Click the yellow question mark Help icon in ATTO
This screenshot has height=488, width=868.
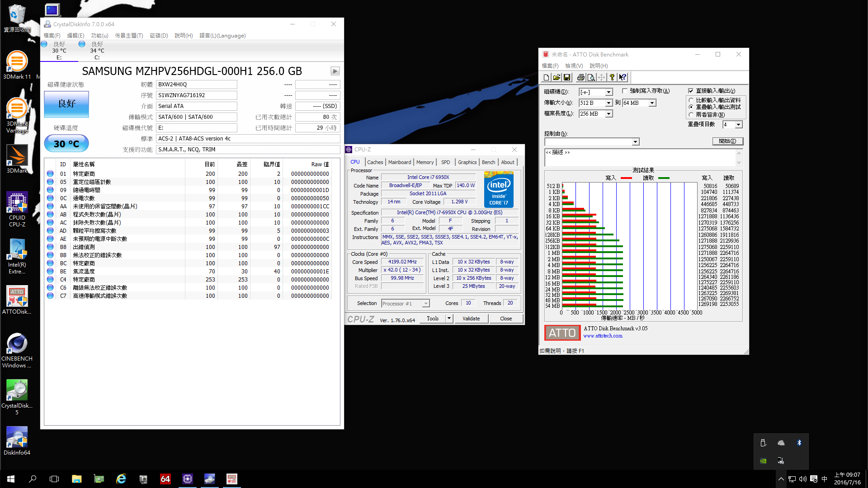click(612, 78)
